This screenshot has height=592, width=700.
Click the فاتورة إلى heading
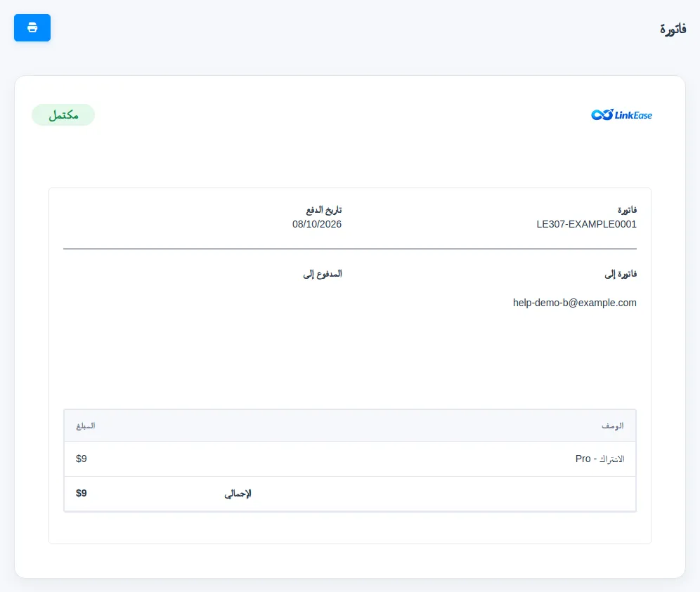(621, 274)
